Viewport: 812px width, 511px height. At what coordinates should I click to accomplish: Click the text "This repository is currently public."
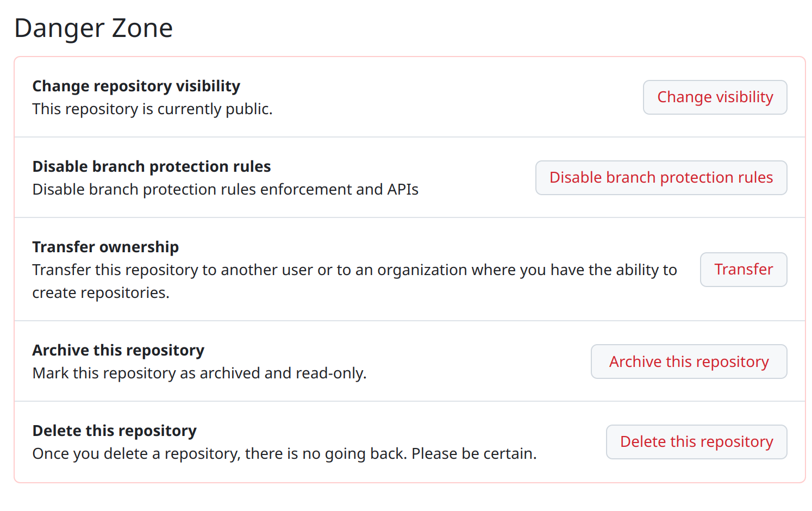tap(152, 109)
